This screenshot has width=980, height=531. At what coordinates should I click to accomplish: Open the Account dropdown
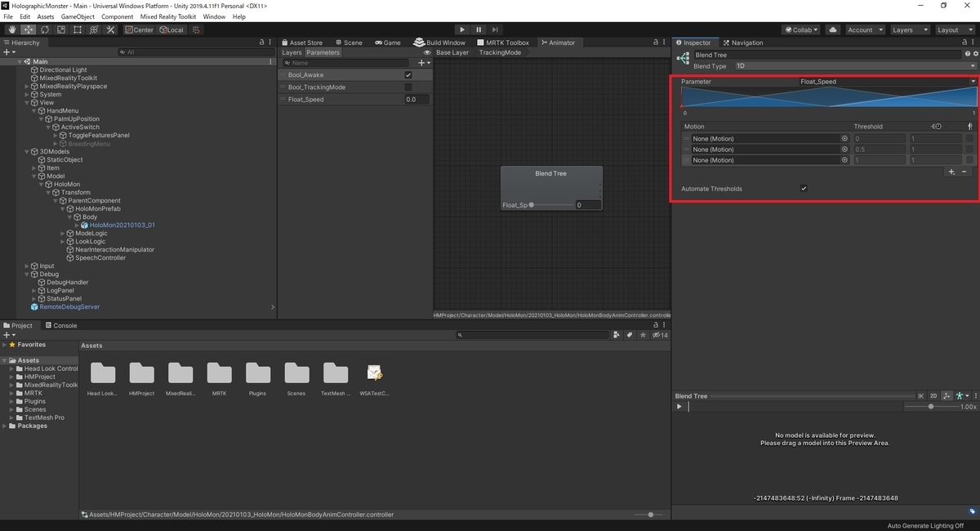pyautogui.click(x=864, y=29)
